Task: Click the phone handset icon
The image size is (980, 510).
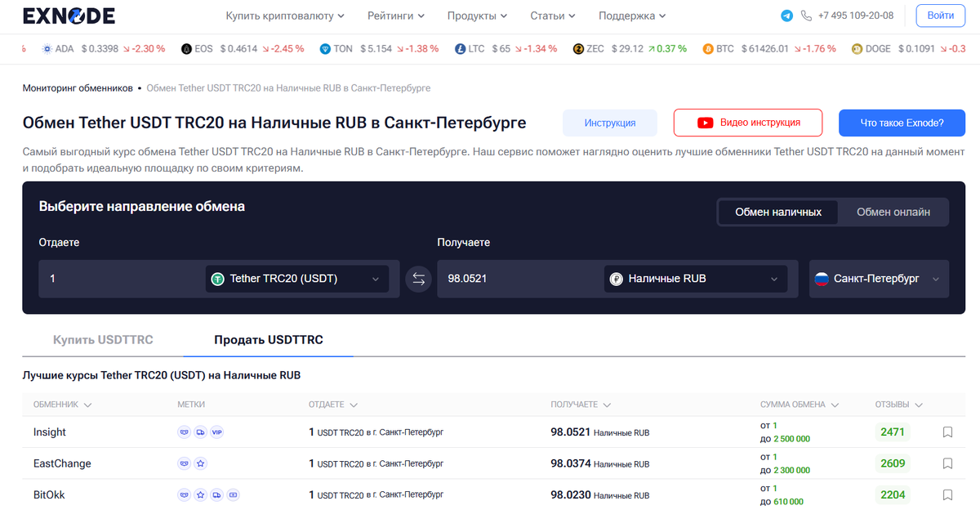Action: (807, 16)
